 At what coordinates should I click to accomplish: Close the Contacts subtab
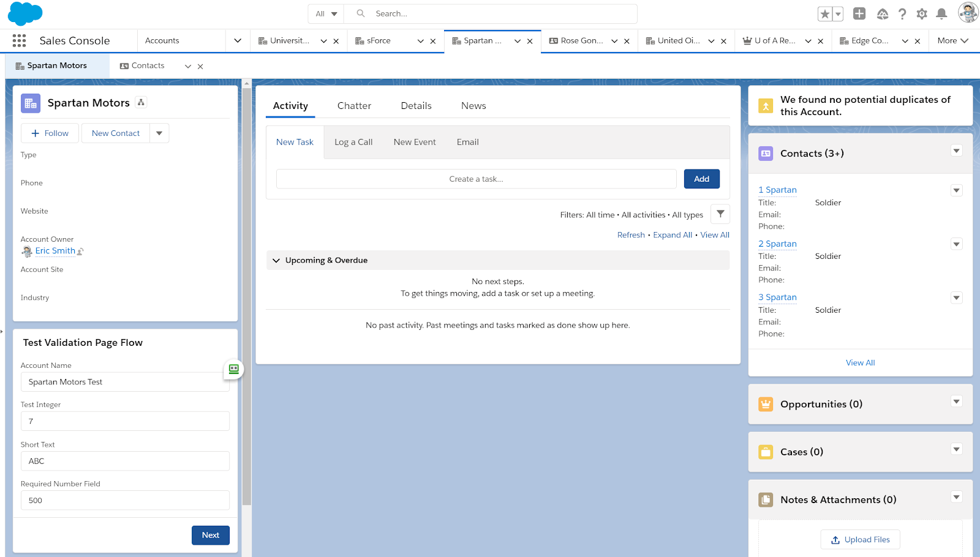[x=200, y=66]
